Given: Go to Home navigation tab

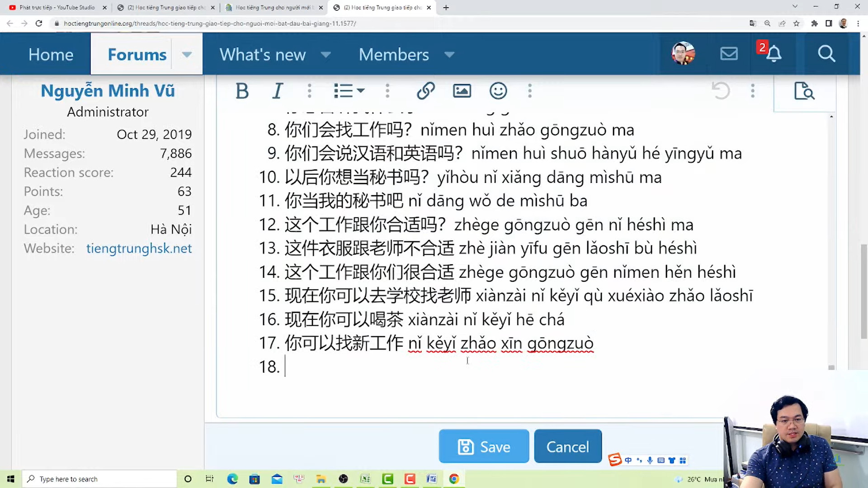Looking at the screenshot, I should 51,55.
